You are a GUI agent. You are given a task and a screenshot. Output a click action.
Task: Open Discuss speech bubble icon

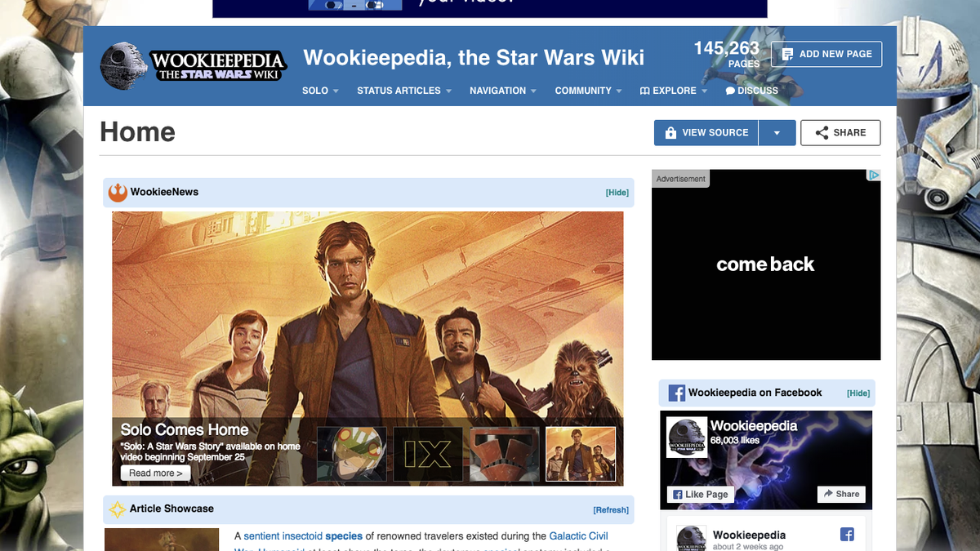[x=730, y=91]
